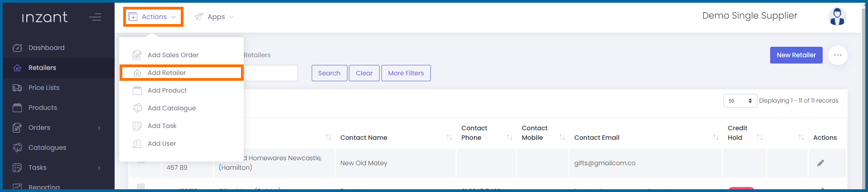Screen dimensions: 868x192
Task: Click the pencil edit icon in first row
Action: point(820,163)
